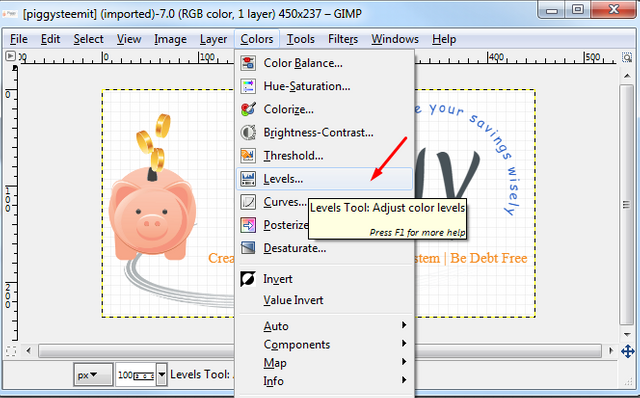Viewport: 640px width, 398px height.
Task: Open the Image menu
Action: click(x=170, y=39)
